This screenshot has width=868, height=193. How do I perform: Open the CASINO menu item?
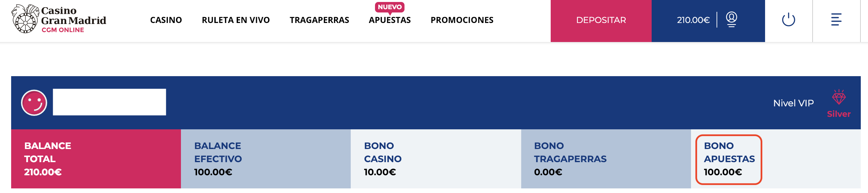[x=166, y=20]
